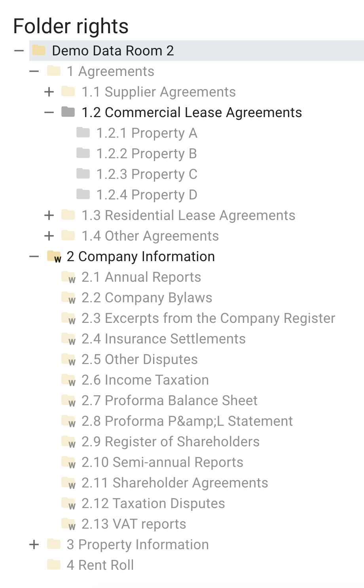364x588 pixels.
Task: Expand 1.3 Residential Lease Agreements
Action: tap(49, 215)
